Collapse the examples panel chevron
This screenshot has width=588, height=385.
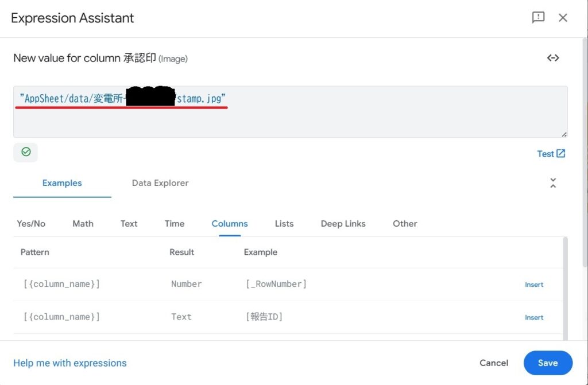coord(553,183)
